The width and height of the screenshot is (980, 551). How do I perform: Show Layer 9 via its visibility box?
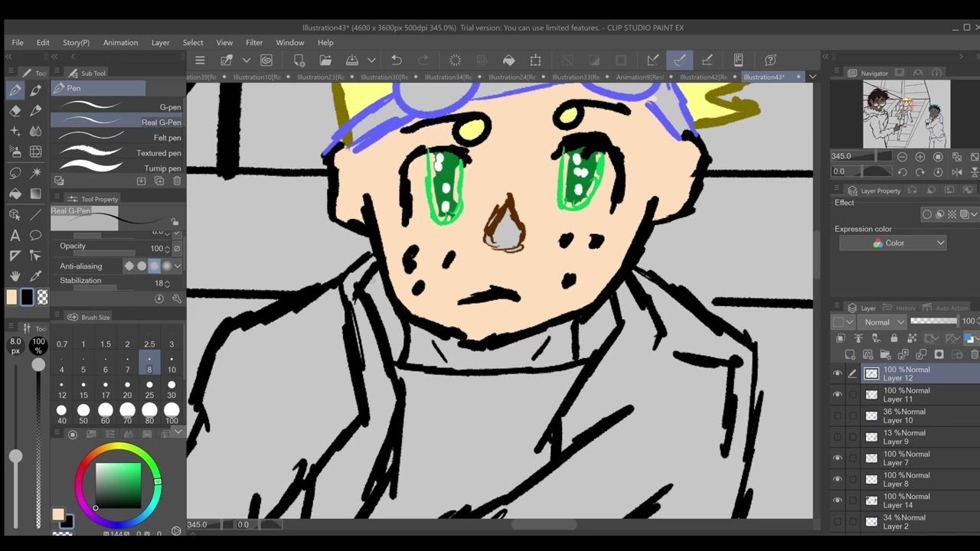tap(838, 437)
